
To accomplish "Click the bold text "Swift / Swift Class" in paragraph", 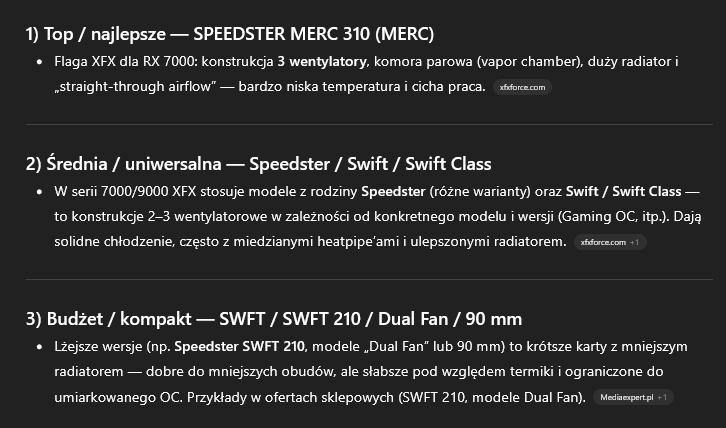I will tap(623, 191).
